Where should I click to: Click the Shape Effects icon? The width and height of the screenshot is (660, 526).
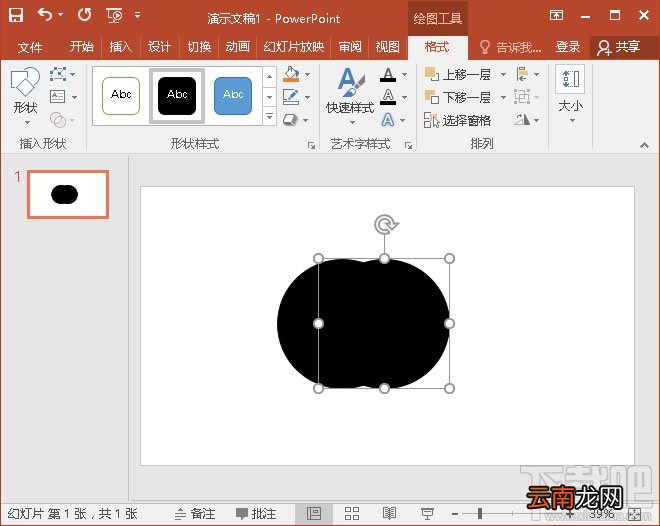point(290,120)
